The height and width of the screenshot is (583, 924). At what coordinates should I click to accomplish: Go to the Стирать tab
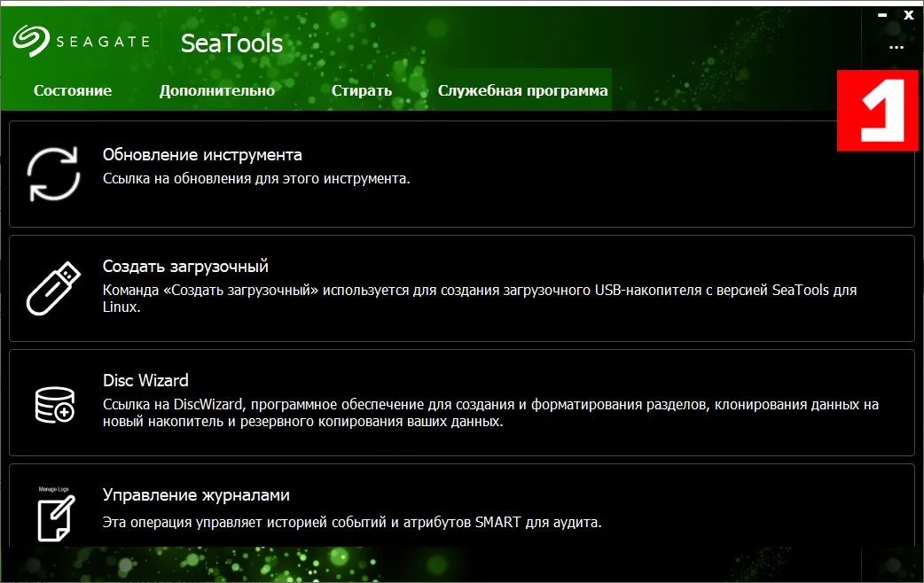coord(362,90)
